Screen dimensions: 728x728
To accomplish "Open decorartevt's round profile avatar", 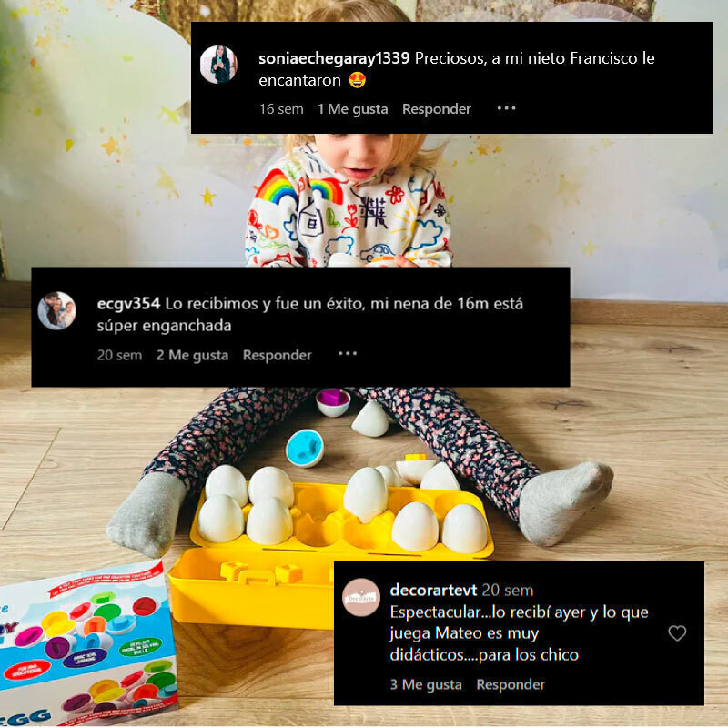I will 360,598.
